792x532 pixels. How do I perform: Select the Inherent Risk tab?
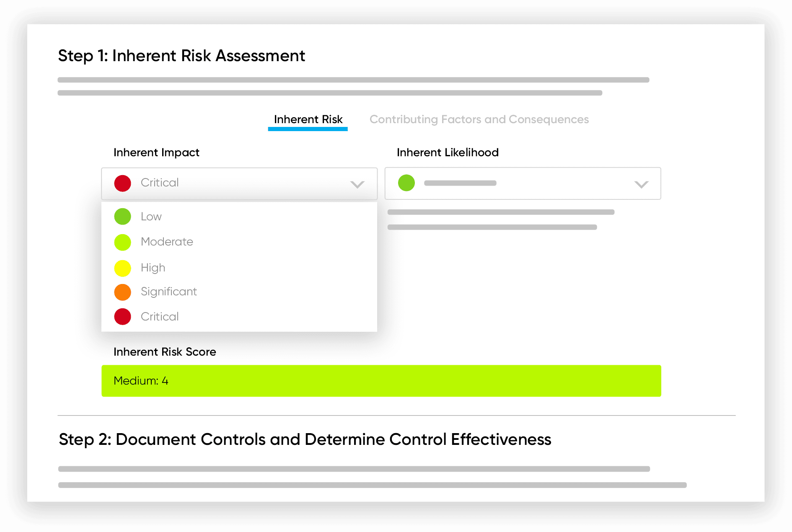(308, 119)
